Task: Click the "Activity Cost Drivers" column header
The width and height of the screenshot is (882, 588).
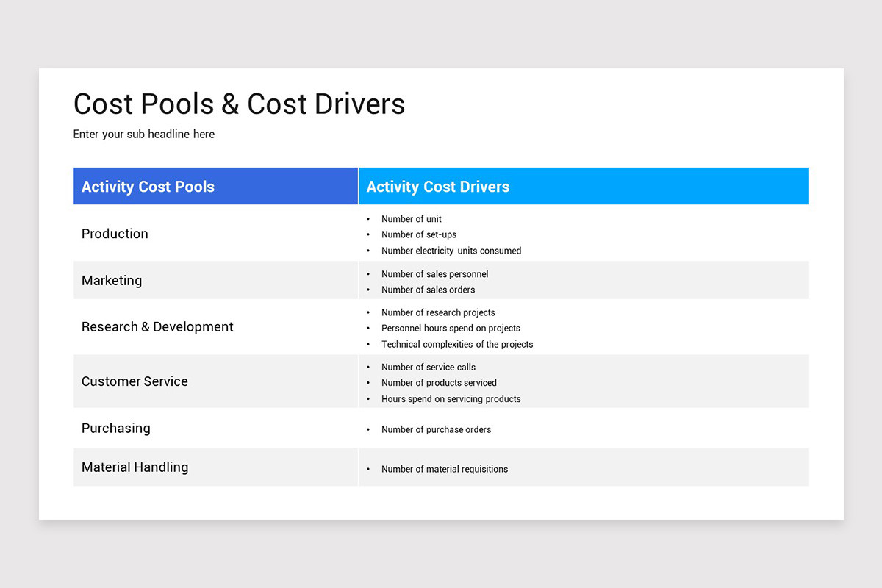Action: click(438, 186)
